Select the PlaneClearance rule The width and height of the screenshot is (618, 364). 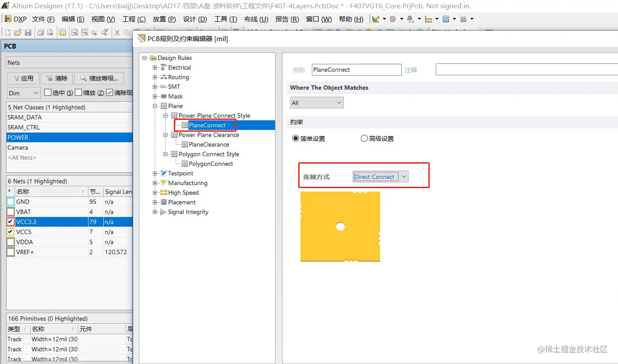[x=209, y=144]
